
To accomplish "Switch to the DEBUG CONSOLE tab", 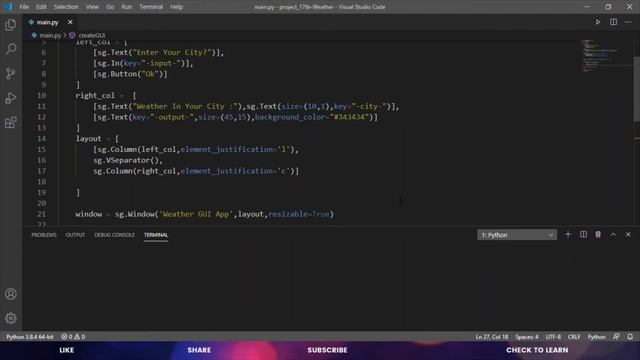I will [x=114, y=235].
